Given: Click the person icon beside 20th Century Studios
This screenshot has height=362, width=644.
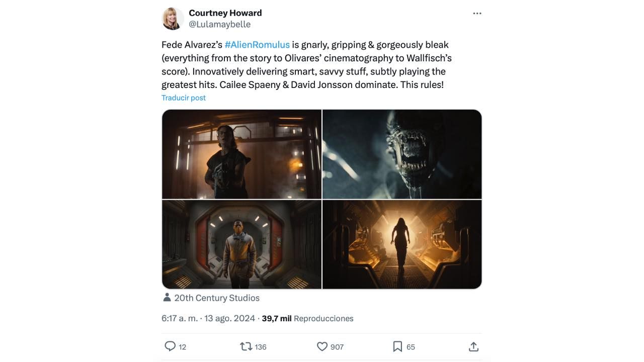Looking at the screenshot, I should (167, 297).
